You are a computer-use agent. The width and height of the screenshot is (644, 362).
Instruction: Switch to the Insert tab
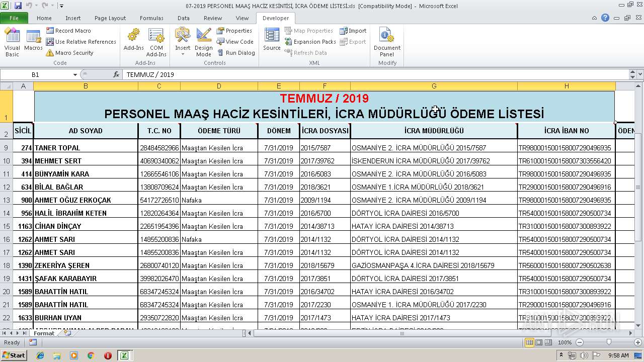[x=73, y=18]
